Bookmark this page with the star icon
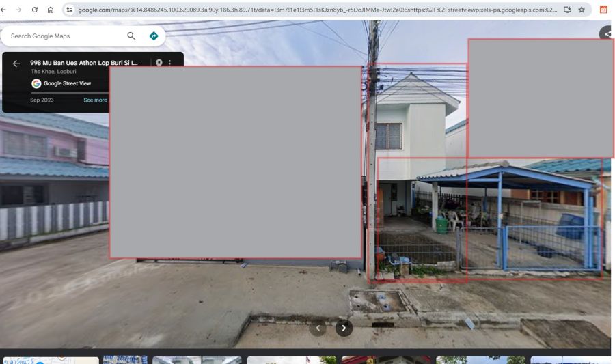Image resolution: width=615 pixels, height=364 pixels. tap(582, 10)
